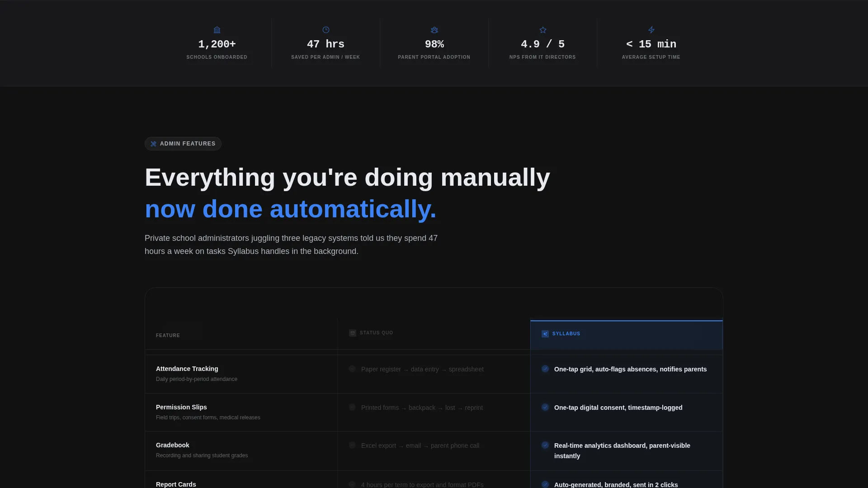868x488 pixels.
Task: Click the < 15 min stat value
Action: point(651,44)
